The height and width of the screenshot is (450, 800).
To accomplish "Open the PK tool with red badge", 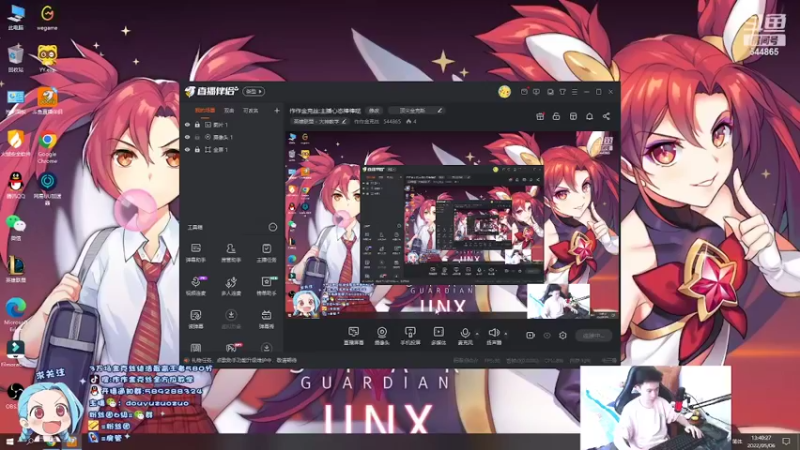I will click(x=231, y=348).
